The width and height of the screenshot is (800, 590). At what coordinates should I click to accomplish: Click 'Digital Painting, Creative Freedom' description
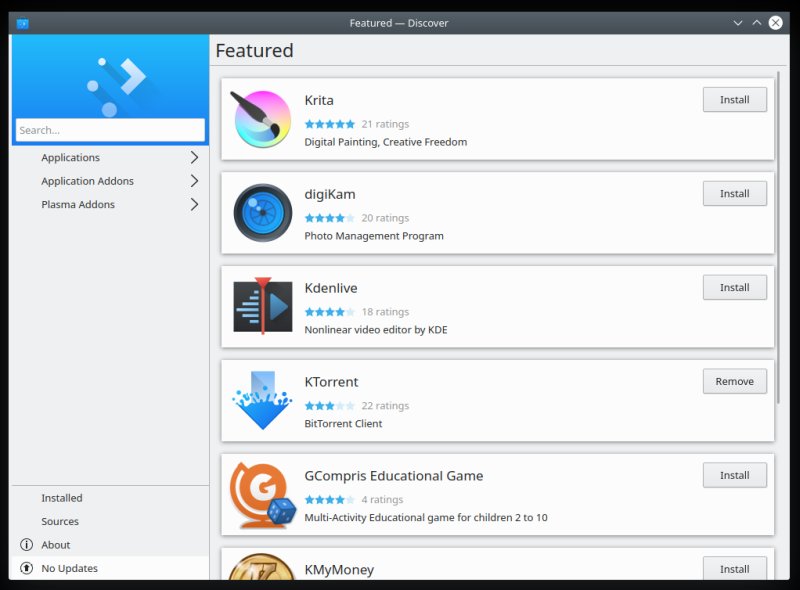pos(386,142)
